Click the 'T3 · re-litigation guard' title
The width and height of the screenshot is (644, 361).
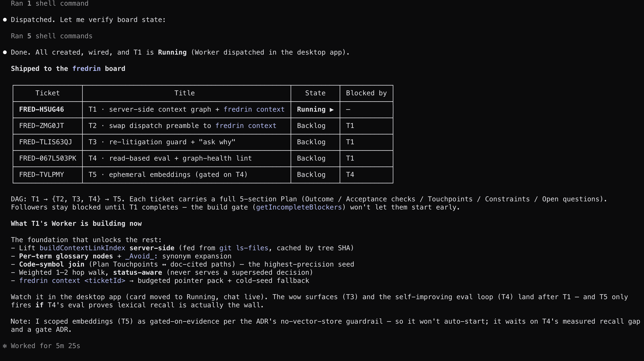pyautogui.click(x=162, y=142)
